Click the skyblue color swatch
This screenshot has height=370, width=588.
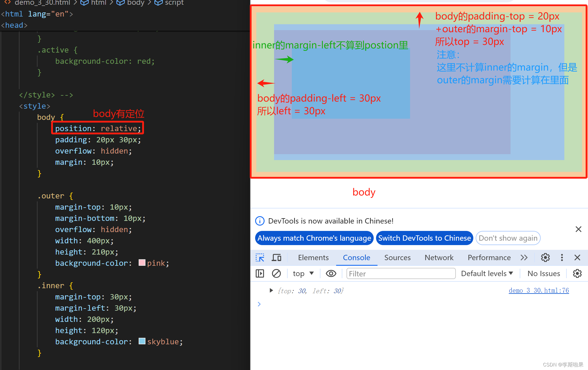[x=142, y=341]
